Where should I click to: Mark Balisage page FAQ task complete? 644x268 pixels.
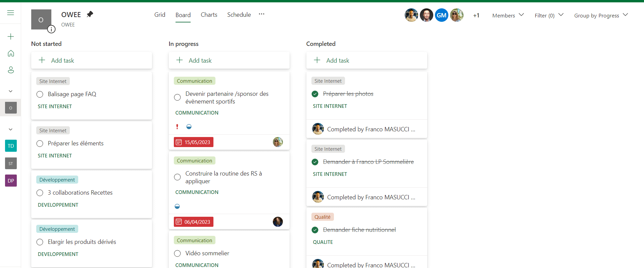click(x=40, y=94)
